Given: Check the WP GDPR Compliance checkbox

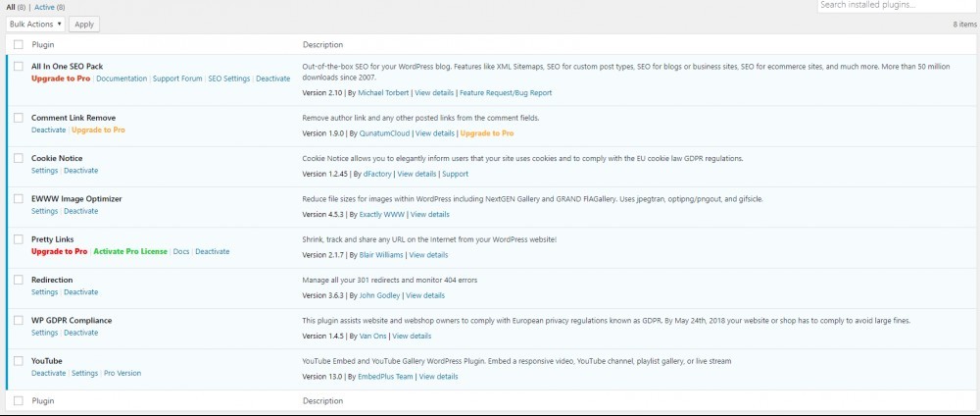Looking at the screenshot, I should click(x=18, y=320).
